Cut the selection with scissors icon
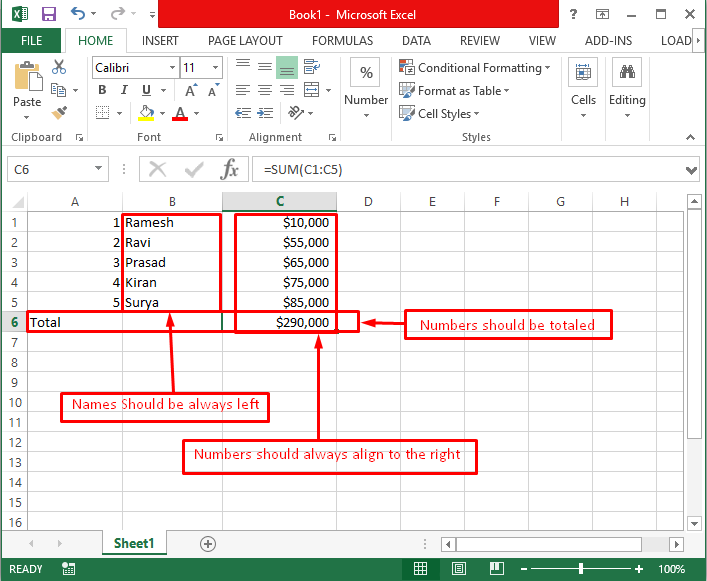 click(x=59, y=67)
